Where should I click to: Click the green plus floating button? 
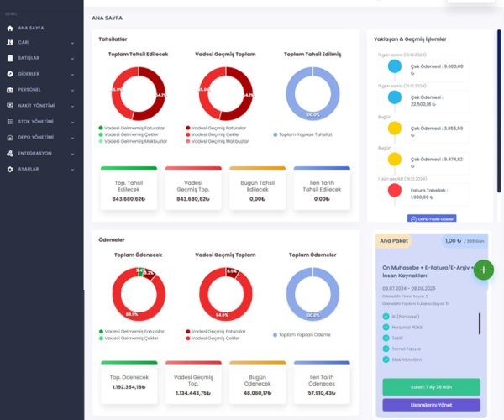(x=484, y=270)
